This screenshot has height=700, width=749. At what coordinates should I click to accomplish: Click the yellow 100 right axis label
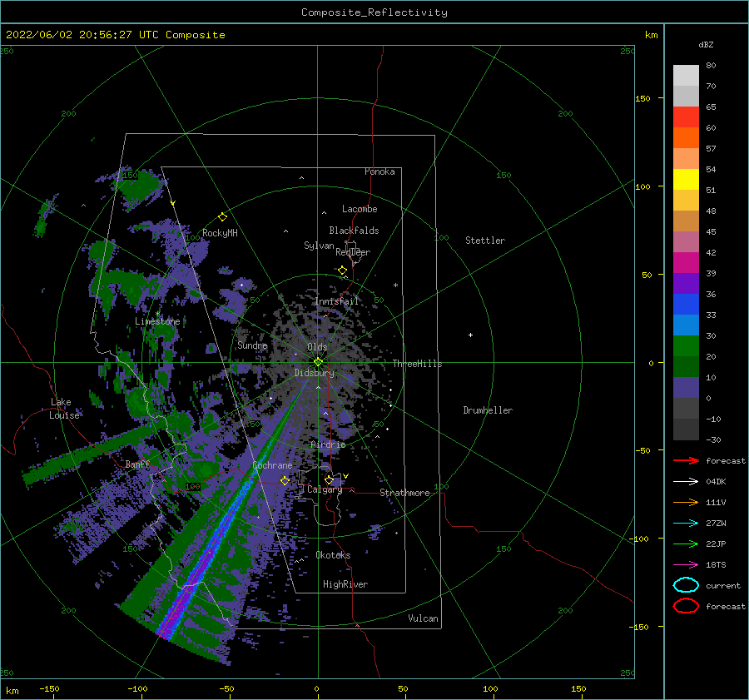pos(642,186)
